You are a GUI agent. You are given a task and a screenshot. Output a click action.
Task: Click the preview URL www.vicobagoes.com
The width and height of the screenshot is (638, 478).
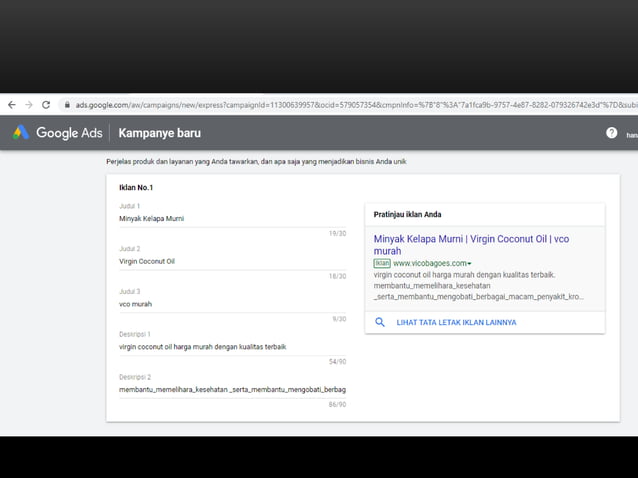coord(429,263)
